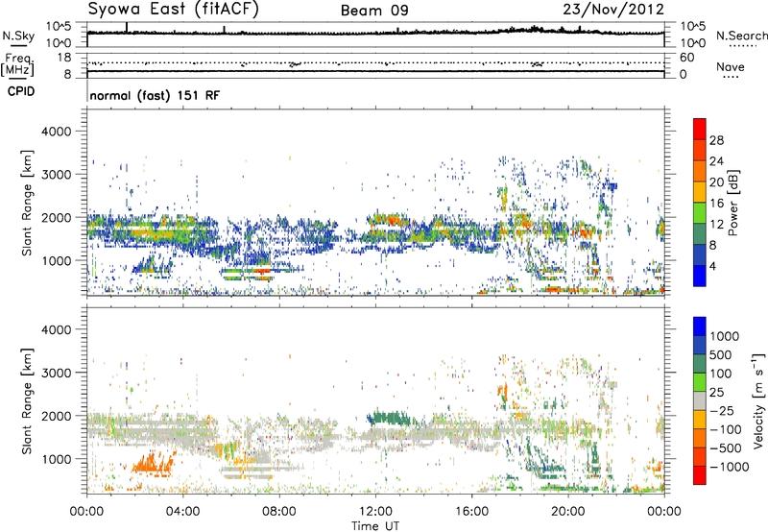Select the '24' label on Power colorbar
This screenshot has width=768, height=532.
(x=716, y=161)
